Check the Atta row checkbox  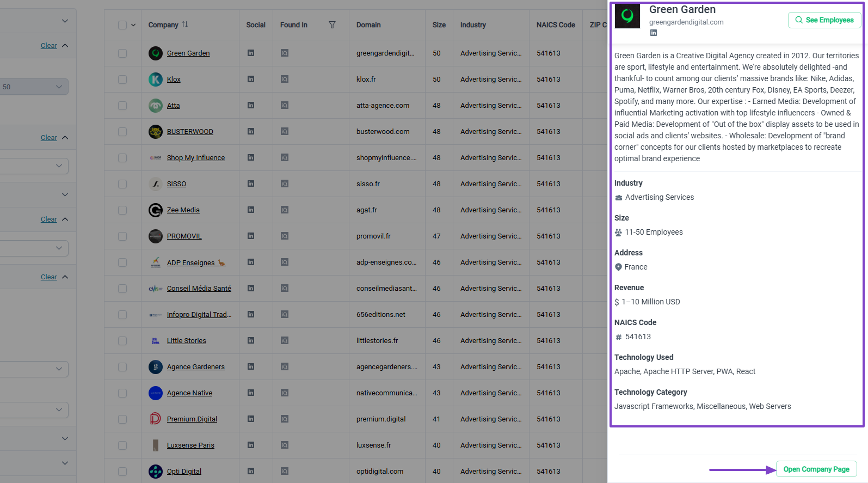pyautogui.click(x=122, y=106)
